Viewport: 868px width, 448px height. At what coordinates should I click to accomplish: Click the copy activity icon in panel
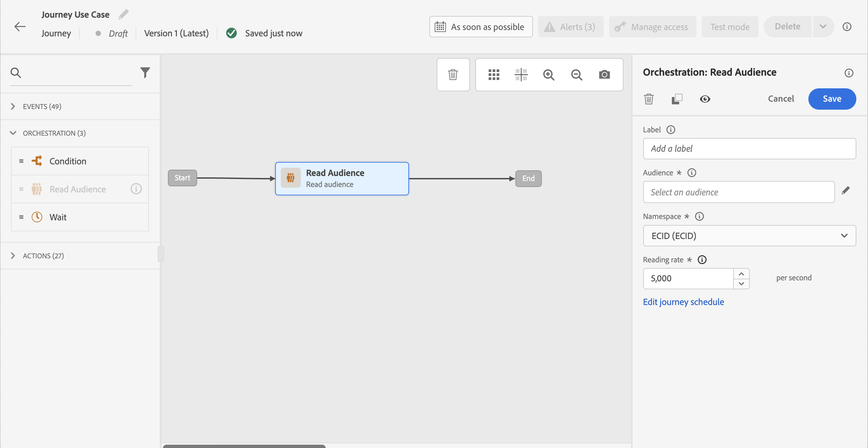pyautogui.click(x=677, y=99)
